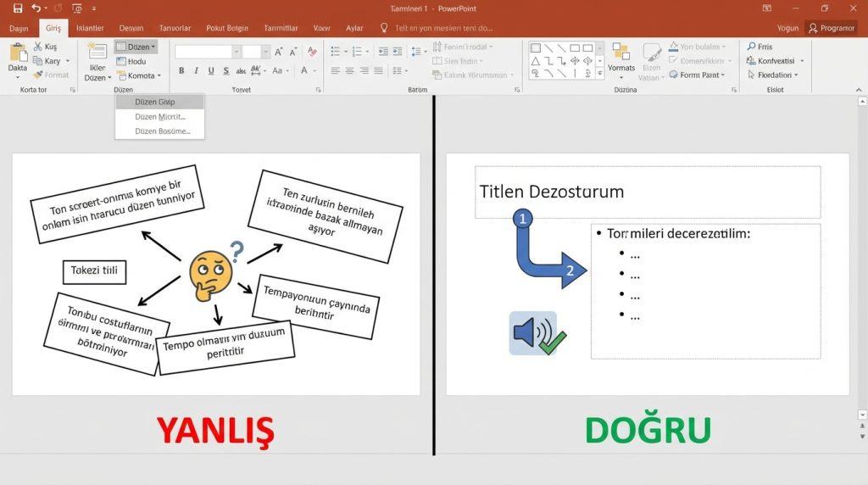Open the Formt Pasnt dropdown
The image size is (868, 485).
698,75
